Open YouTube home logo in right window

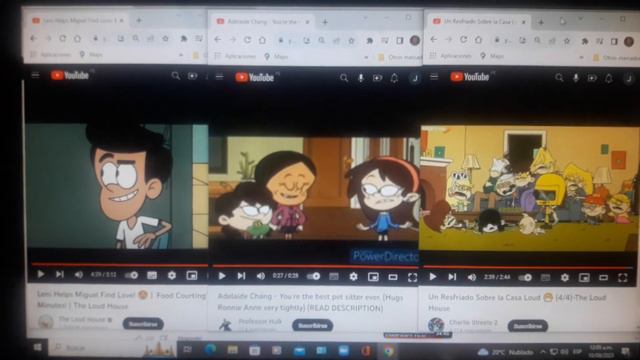[x=470, y=77]
